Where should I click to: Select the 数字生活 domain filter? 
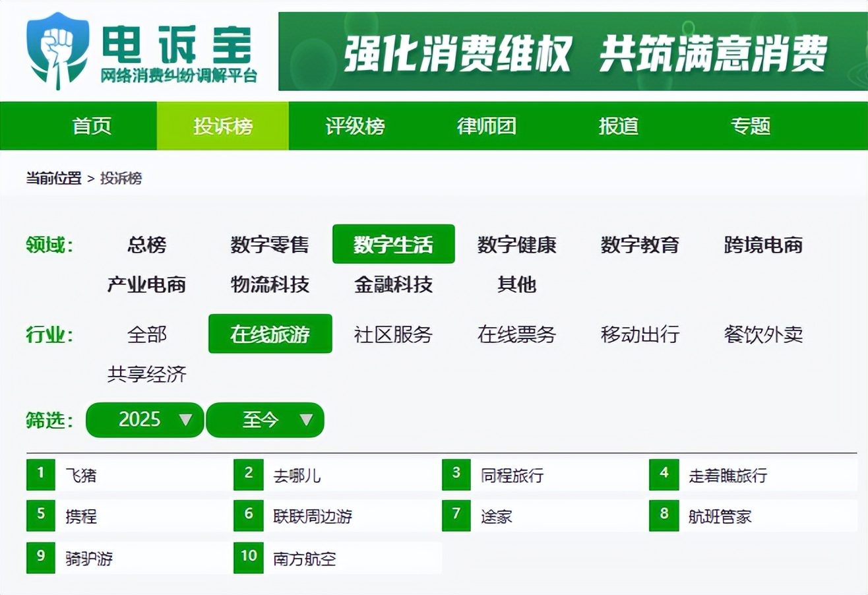(x=394, y=244)
